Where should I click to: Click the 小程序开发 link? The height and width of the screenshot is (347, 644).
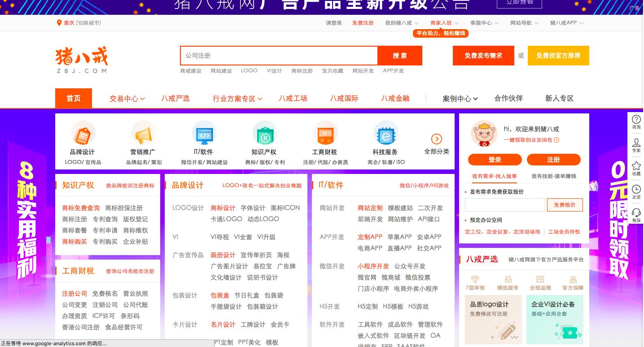point(373,266)
